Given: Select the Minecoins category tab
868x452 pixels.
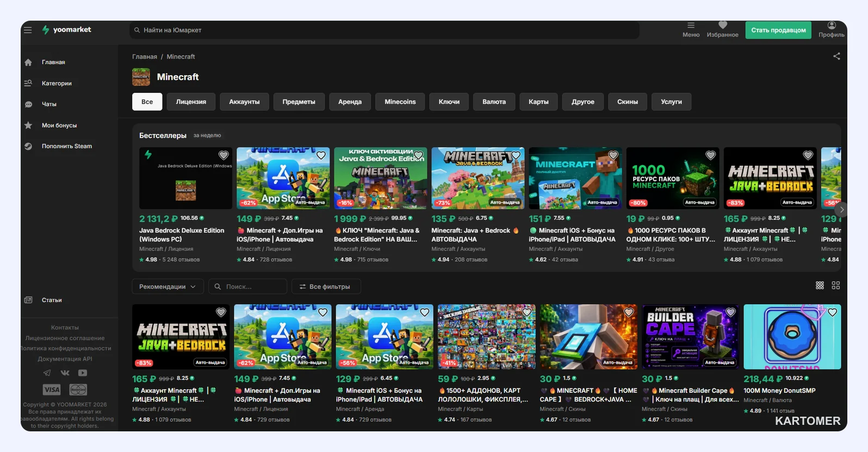Looking at the screenshot, I should click(x=400, y=102).
